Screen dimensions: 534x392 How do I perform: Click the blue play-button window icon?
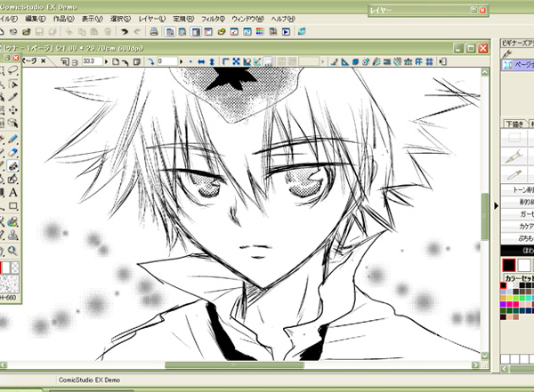tap(286, 32)
